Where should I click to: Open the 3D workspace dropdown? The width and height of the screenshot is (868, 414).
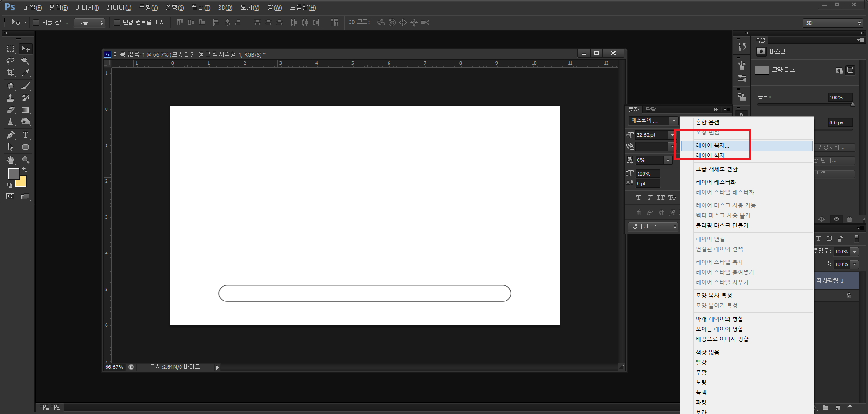pyautogui.click(x=833, y=23)
